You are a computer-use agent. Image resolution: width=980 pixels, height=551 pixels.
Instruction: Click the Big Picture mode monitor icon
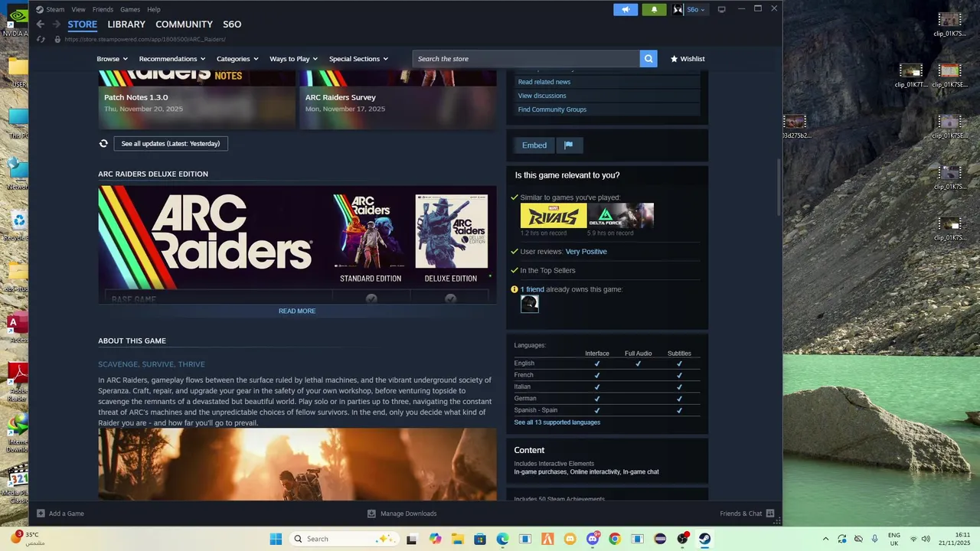tap(721, 9)
